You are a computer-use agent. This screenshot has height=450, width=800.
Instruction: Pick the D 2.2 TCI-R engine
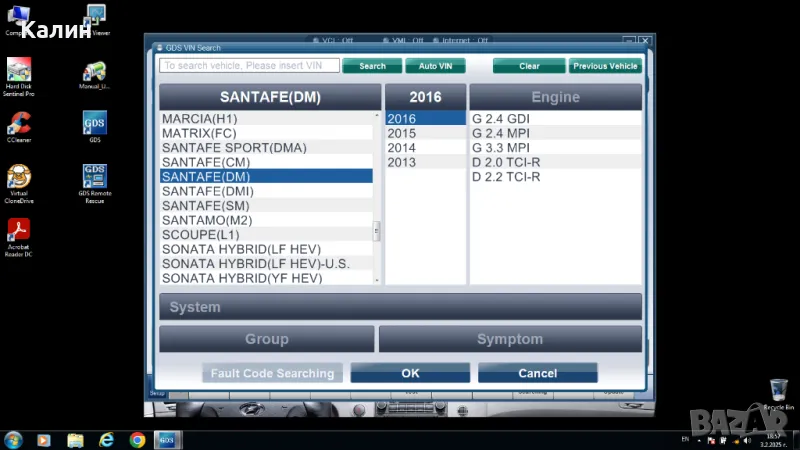506,177
